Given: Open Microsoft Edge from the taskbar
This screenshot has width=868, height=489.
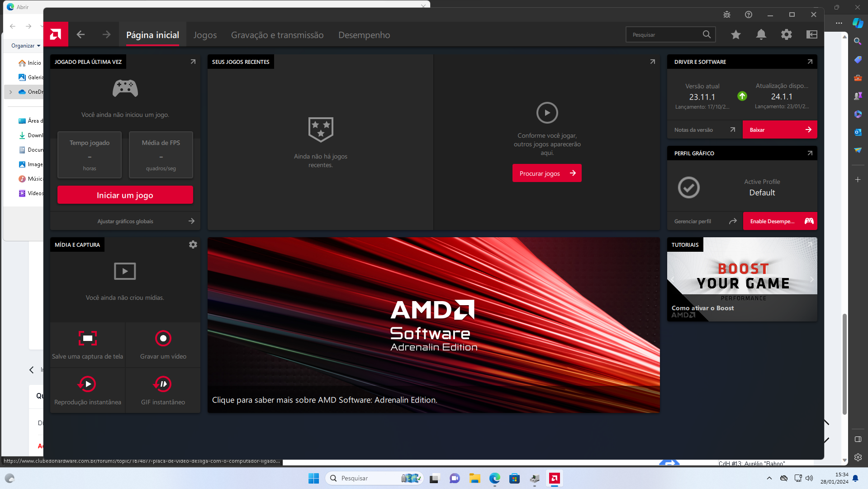Looking at the screenshot, I should click(x=494, y=478).
